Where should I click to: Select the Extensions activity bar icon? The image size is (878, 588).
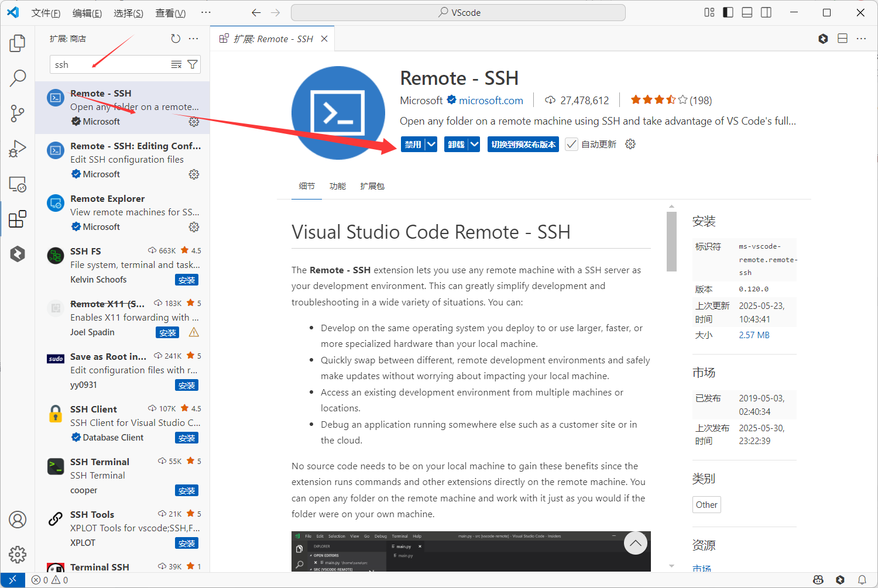pos(18,219)
